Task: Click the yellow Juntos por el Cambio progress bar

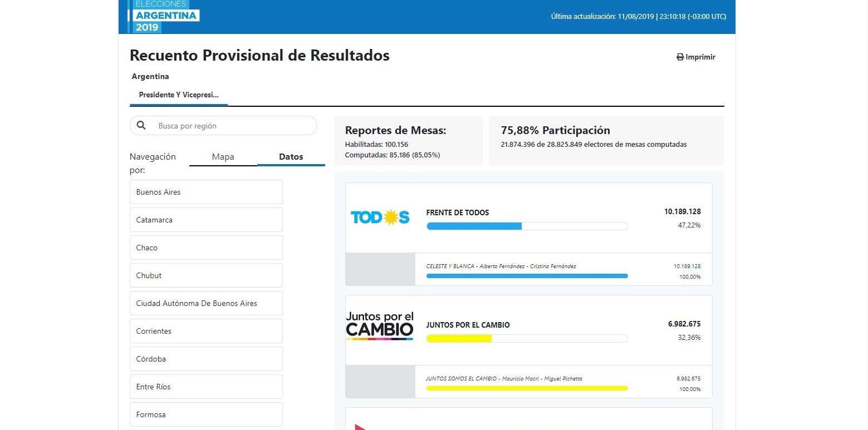Action: point(527,338)
